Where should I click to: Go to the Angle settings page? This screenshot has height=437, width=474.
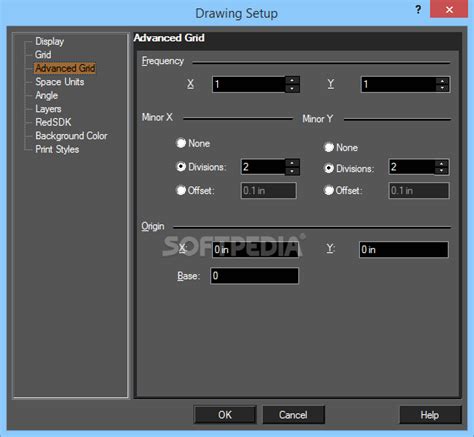[x=46, y=95]
